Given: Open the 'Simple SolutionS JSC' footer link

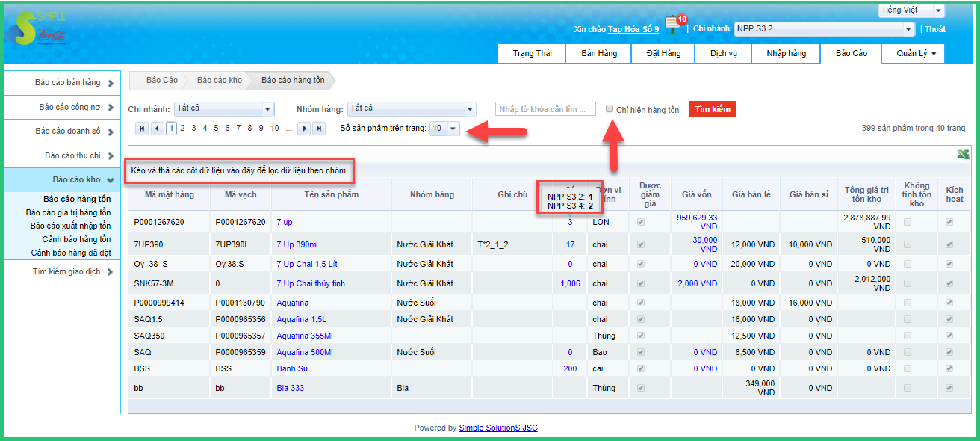Looking at the screenshot, I should point(498,428).
